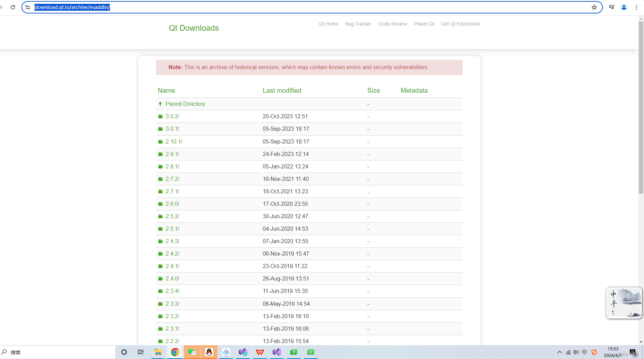Open WPS Office on the taskbar

(x=260, y=352)
